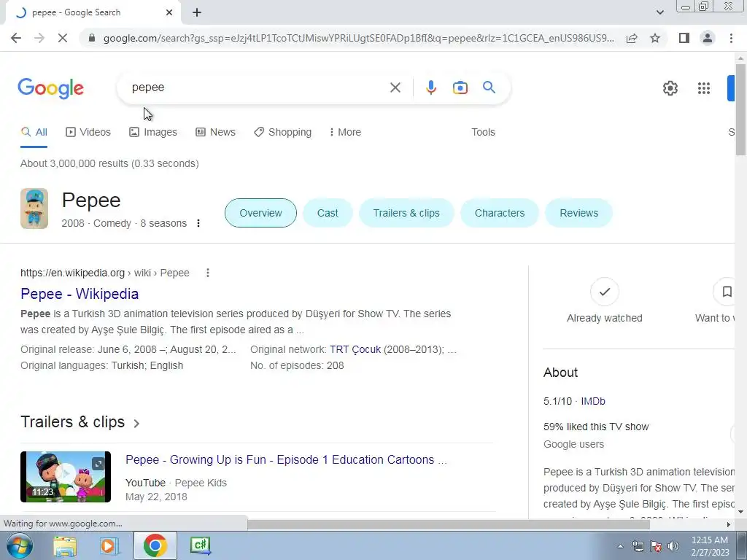Bookmark this page with the star
This screenshot has width=747, height=560.
point(655,38)
